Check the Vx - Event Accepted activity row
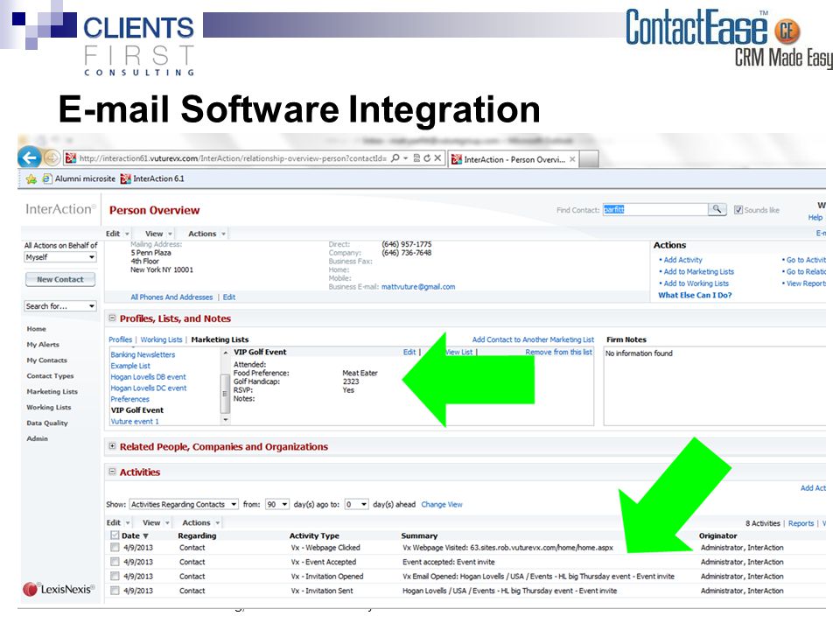Screen dimensions: 840x630 click(114, 562)
